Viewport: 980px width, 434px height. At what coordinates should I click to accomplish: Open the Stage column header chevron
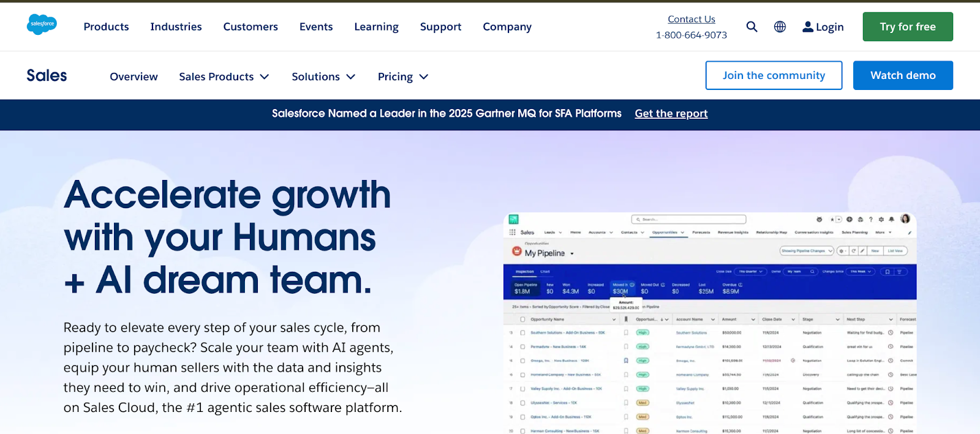click(837, 320)
